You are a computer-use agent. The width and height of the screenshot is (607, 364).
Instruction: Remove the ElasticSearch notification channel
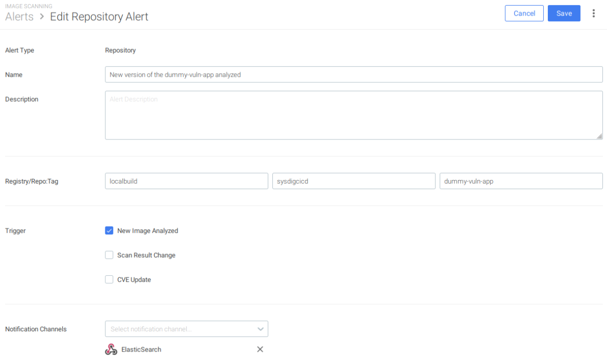[x=260, y=349]
